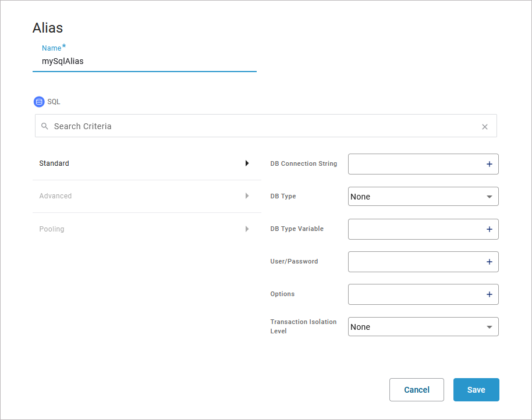
Task: Focus the alias Name field
Action: tap(144, 61)
